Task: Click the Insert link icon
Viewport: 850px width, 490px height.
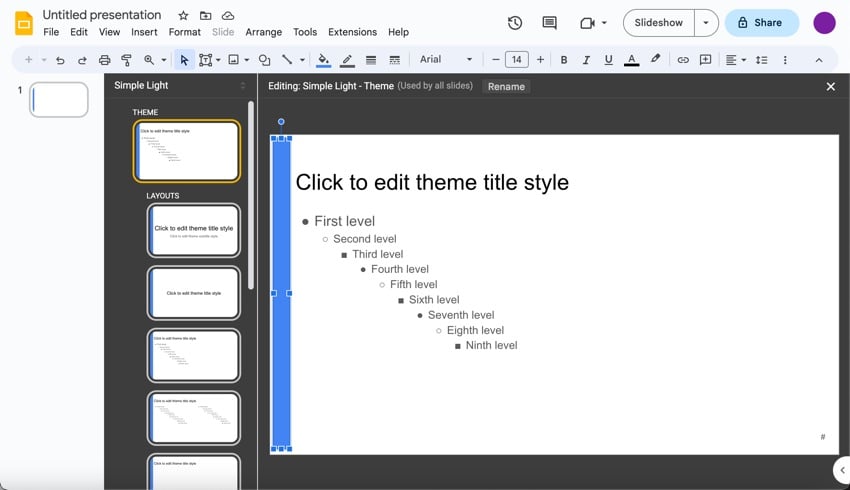Action: [683, 60]
